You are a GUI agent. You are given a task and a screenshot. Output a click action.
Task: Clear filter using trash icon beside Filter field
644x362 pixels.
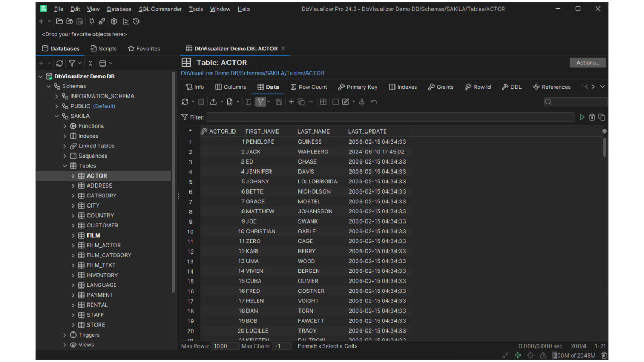[x=592, y=117]
